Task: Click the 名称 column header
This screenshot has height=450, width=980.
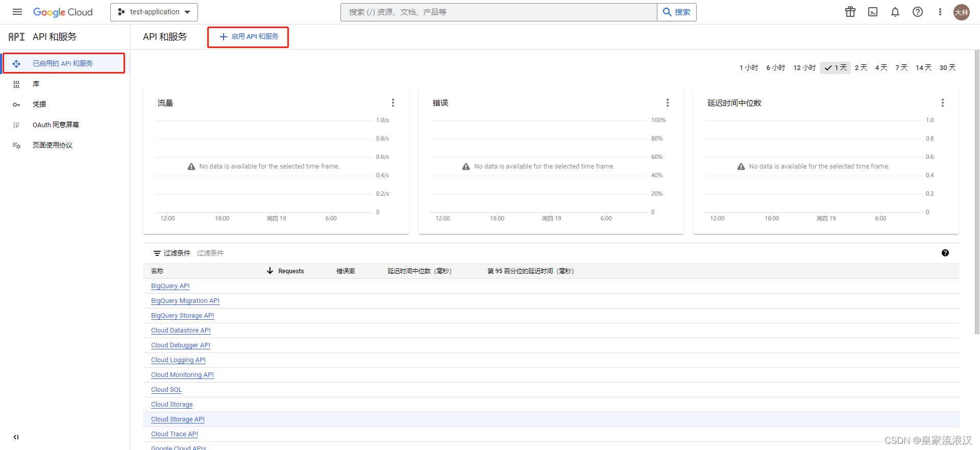Action: [157, 271]
